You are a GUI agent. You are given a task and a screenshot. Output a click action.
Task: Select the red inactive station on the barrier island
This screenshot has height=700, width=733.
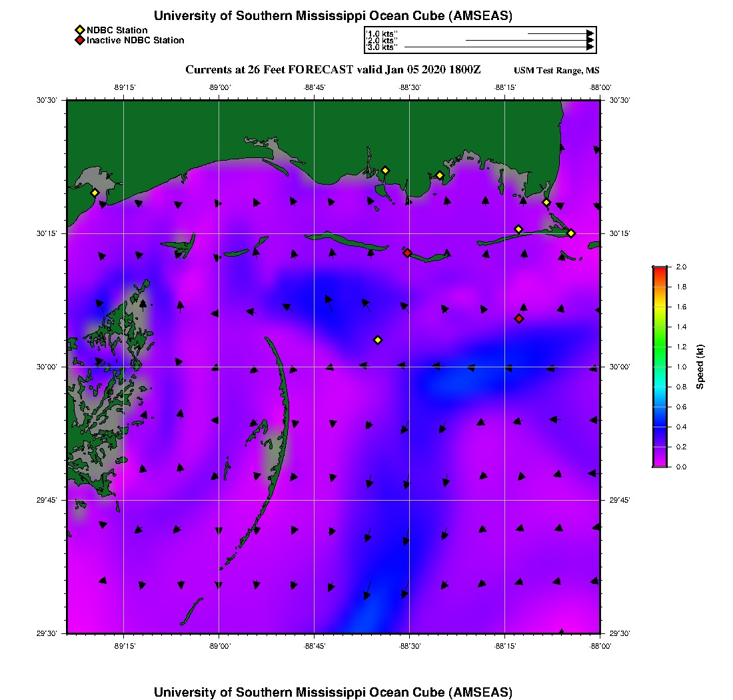pos(407,253)
